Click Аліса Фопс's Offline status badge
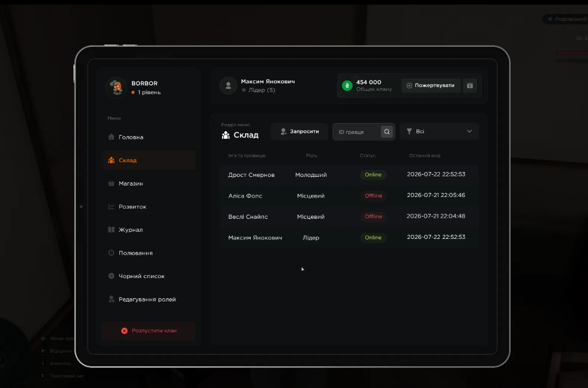 tap(373, 196)
